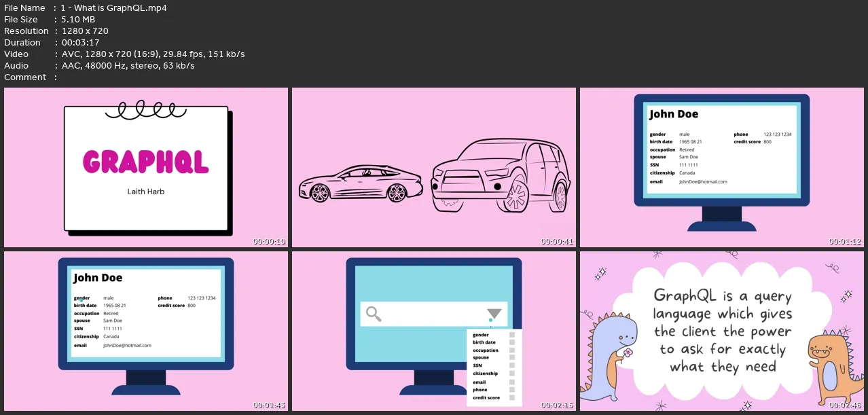This screenshot has height=415, width=868.
Task: Tick the occupation checkbox
Action: (x=512, y=350)
